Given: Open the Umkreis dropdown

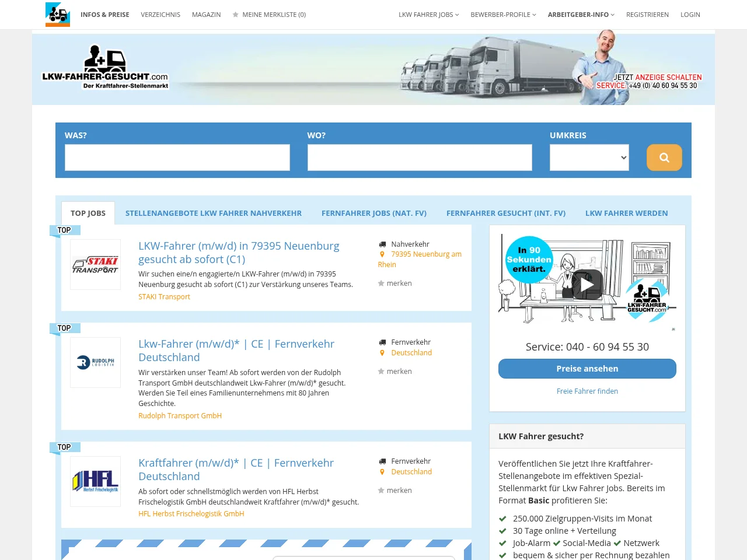Looking at the screenshot, I should [589, 157].
